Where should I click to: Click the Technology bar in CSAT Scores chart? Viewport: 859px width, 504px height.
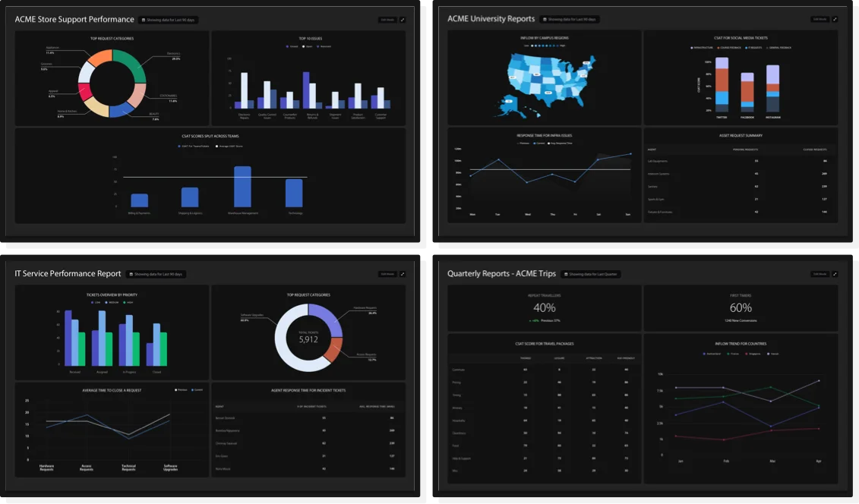[294, 193]
